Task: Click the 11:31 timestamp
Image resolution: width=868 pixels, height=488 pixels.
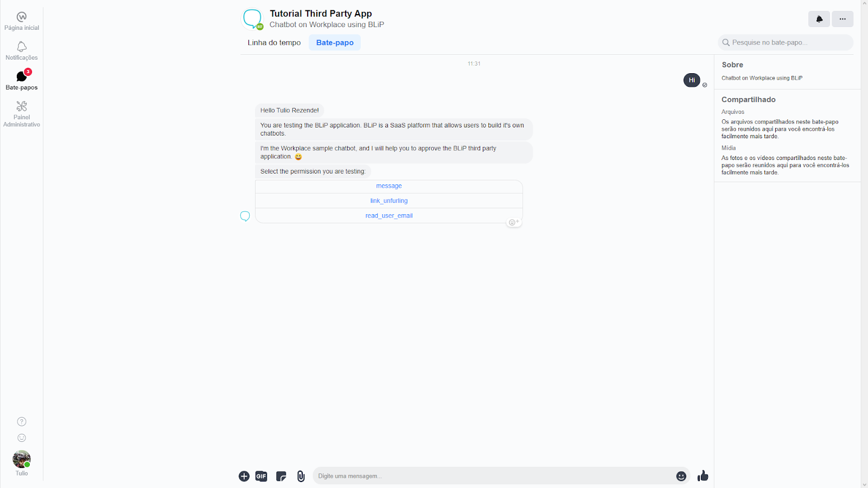Action: point(474,63)
